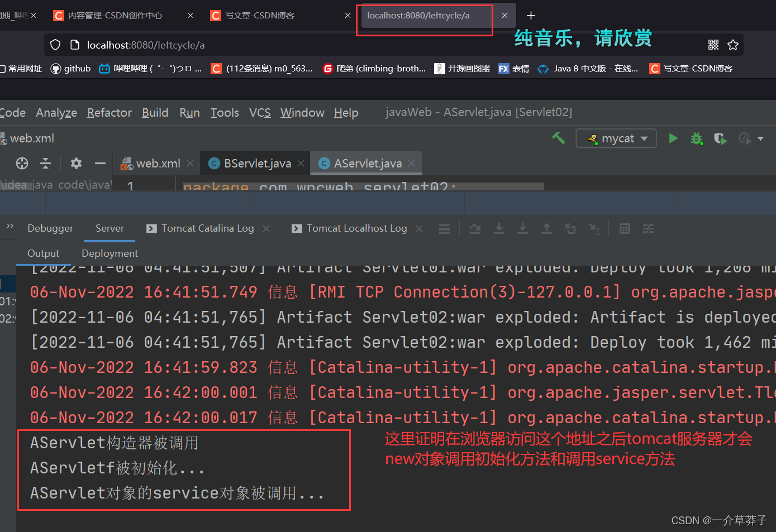Image resolution: width=776 pixels, height=532 pixels.
Task: Open the Tomcat Catalina Log tab
Action: click(x=200, y=228)
